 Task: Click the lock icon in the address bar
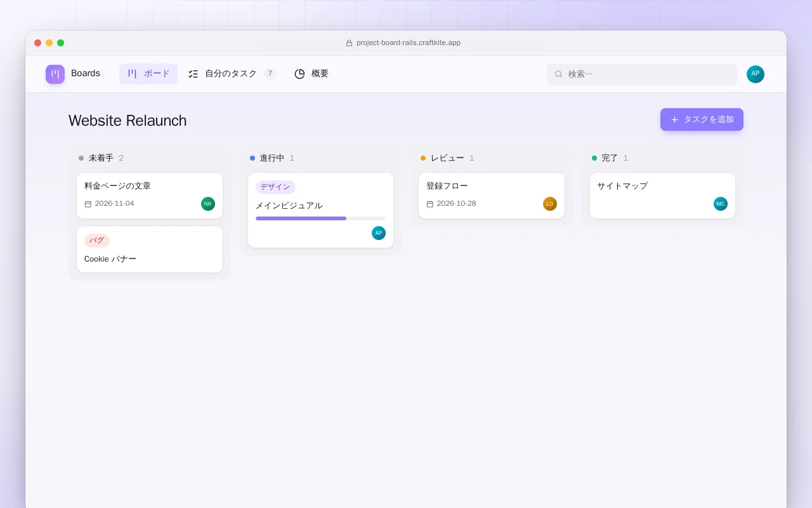click(x=349, y=43)
